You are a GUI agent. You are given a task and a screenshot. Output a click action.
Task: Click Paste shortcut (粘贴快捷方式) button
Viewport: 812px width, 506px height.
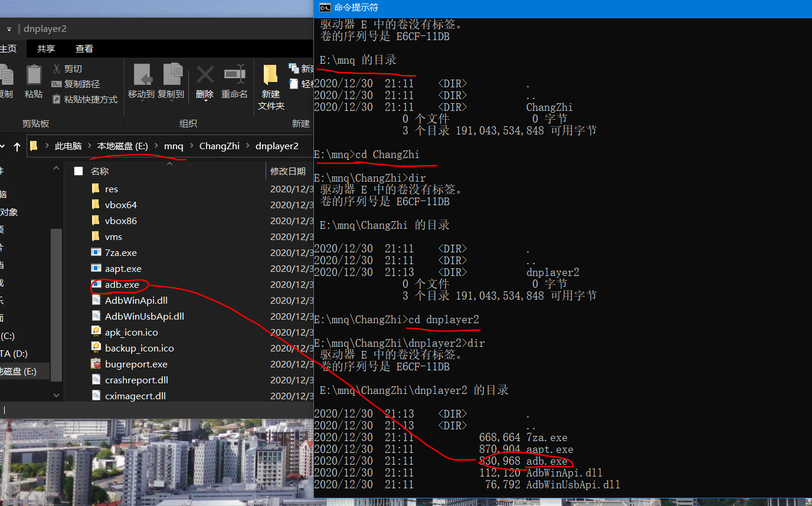point(84,99)
